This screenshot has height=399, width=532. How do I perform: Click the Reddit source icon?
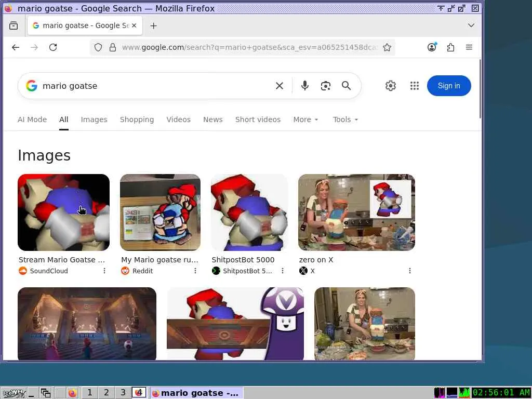pyautogui.click(x=125, y=271)
